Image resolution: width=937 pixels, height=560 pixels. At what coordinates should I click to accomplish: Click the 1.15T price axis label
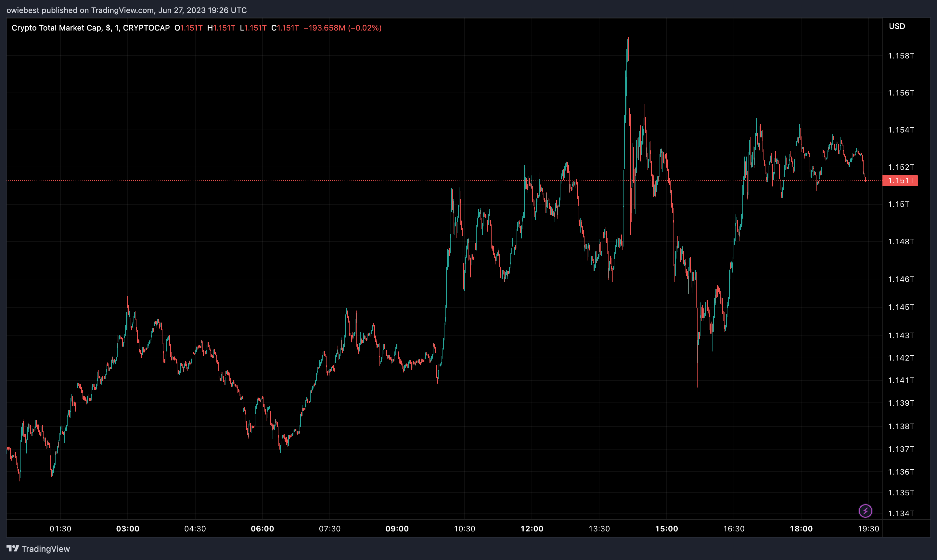[899, 204]
